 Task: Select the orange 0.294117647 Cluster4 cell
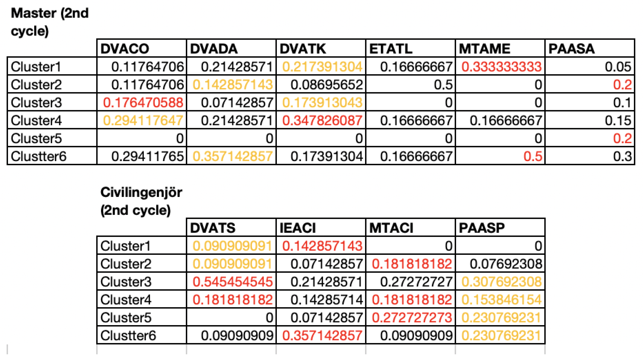click(x=142, y=120)
